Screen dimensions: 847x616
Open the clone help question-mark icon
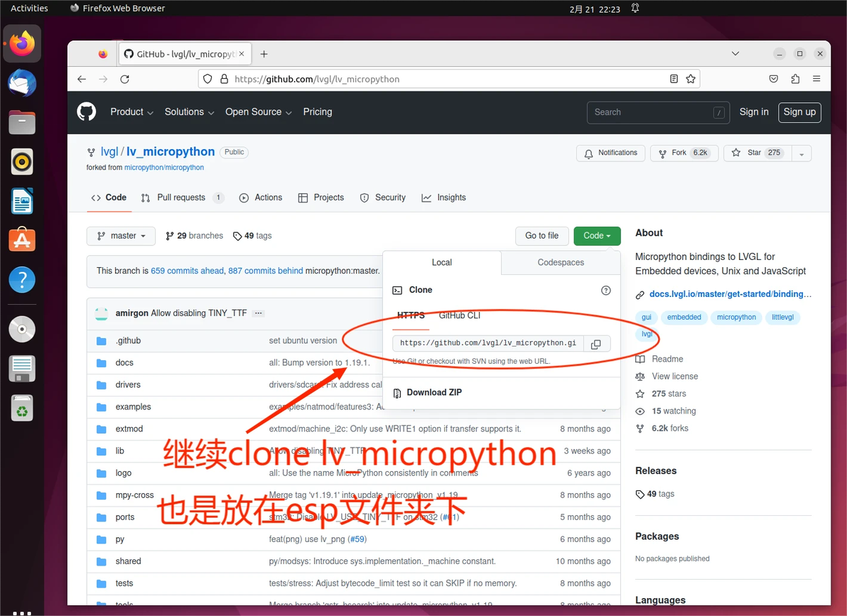tap(606, 290)
